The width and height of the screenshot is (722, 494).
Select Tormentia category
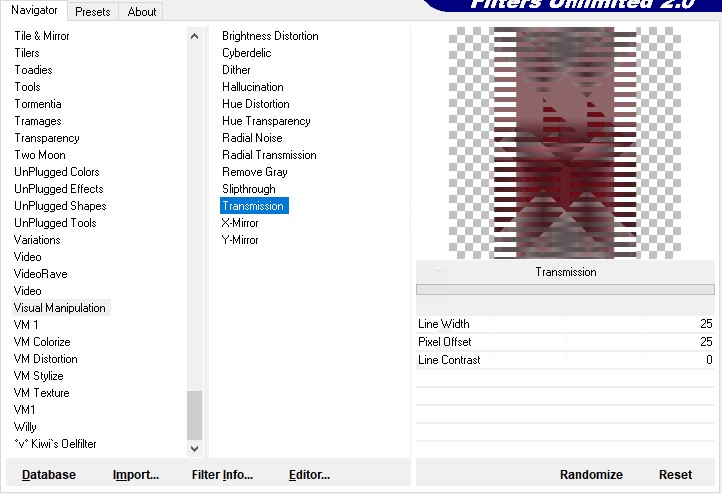[x=38, y=104]
